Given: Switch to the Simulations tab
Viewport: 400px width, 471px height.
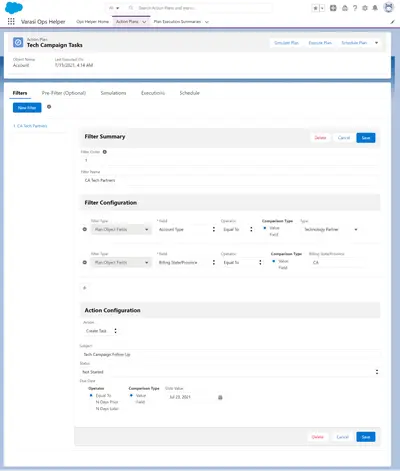Looking at the screenshot, I should click(x=113, y=93).
